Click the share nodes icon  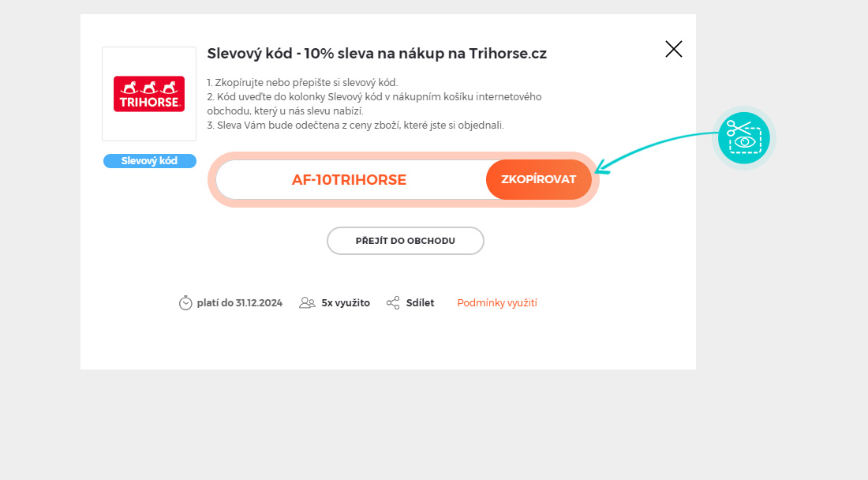(x=393, y=302)
